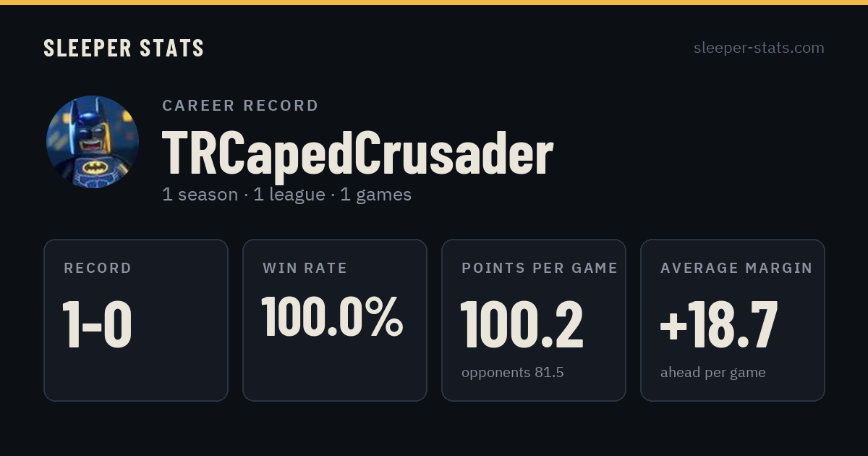Viewport: 868px width, 456px height.
Task: Click the LEGO Batman avatar image
Action: click(93, 142)
